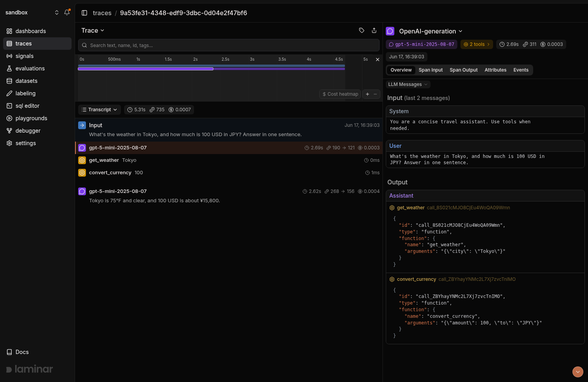Open the LLM Messages dropdown
Viewport: 588px width, 382px height.
pyautogui.click(x=408, y=84)
